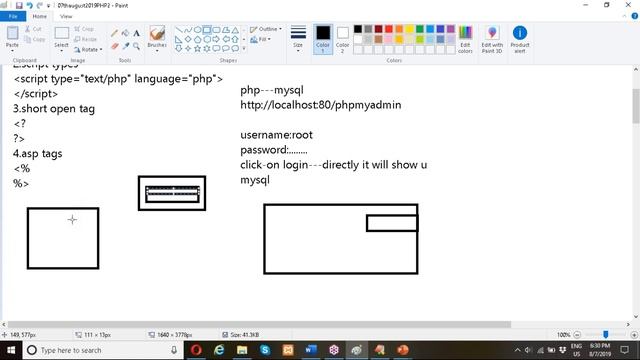
Task: Choose the Triangle shape
Action: [x=235, y=30]
